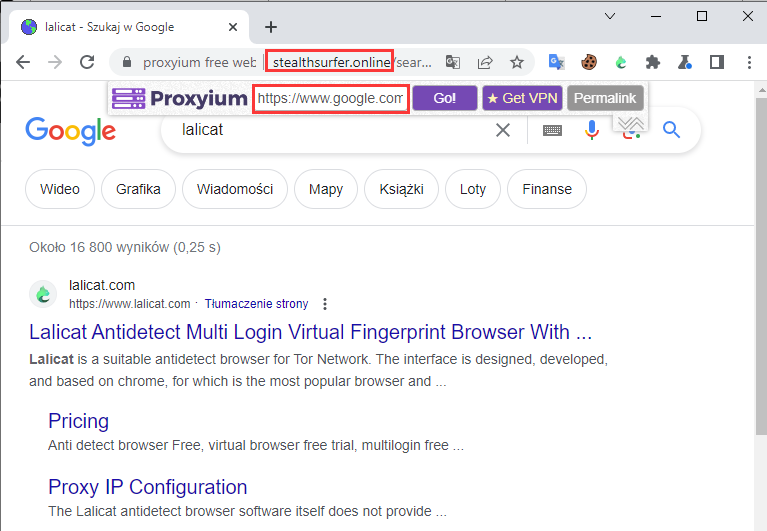Image resolution: width=767 pixels, height=531 pixels.
Task: Select the Grafika filter
Action: tap(138, 189)
